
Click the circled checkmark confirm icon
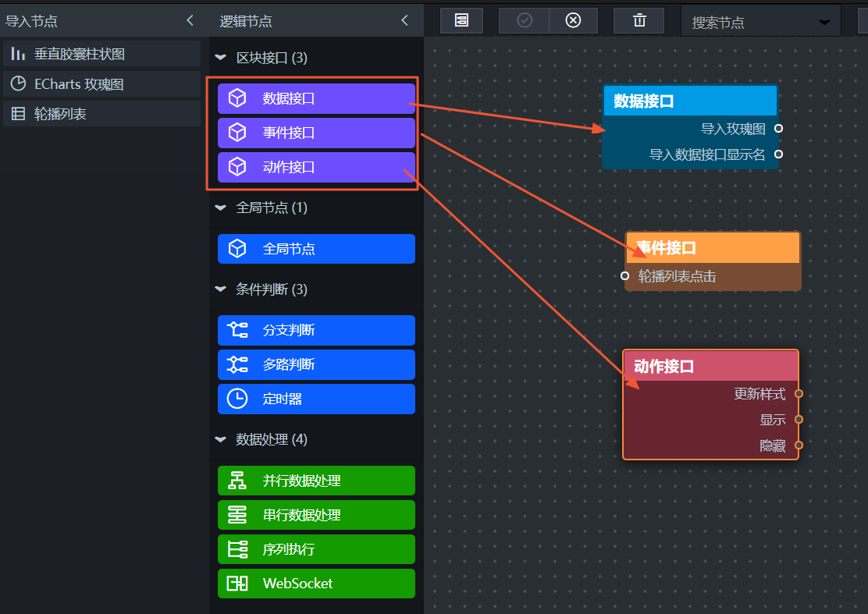525,21
